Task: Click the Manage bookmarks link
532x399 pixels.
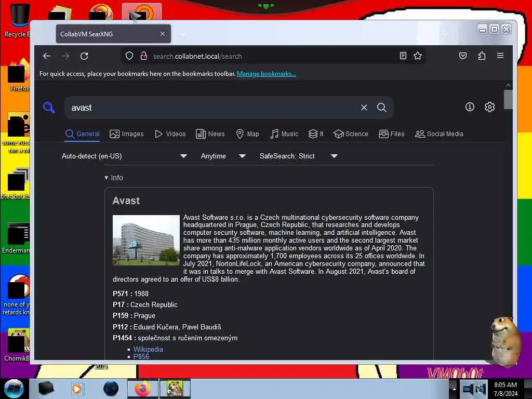Action: pyautogui.click(x=267, y=74)
